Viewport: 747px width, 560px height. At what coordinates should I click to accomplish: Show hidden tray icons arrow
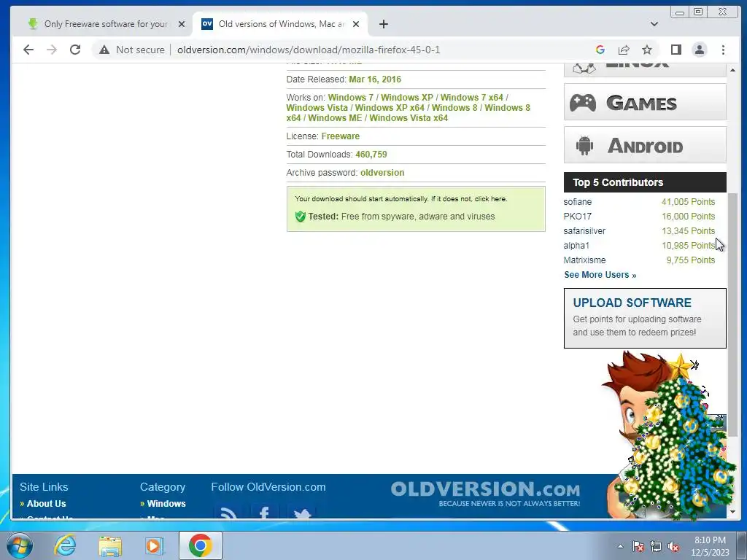pos(620,546)
